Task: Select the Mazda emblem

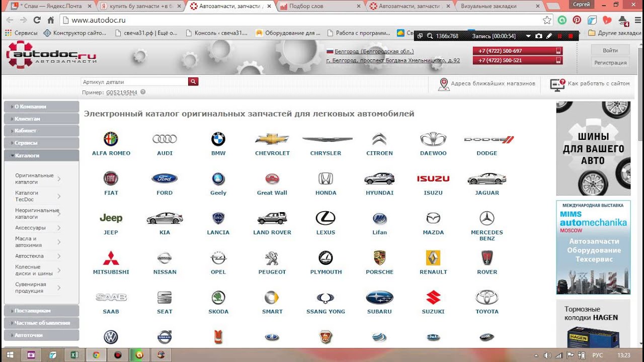Action: tap(433, 218)
